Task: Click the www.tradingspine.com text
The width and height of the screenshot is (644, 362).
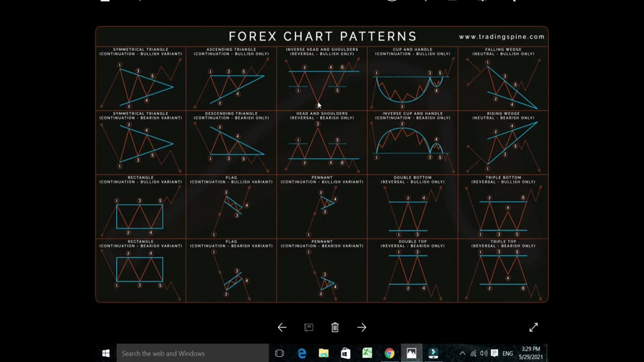Action: pos(502,37)
